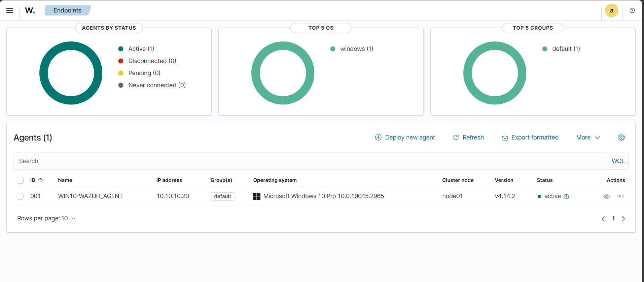
Task: Go to page 1 in pagination
Action: pos(613,218)
